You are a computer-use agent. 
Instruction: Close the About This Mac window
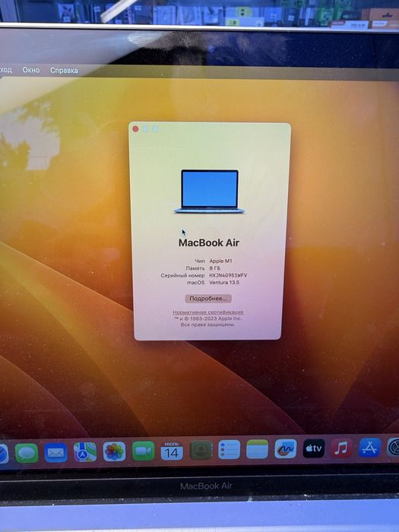pyautogui.click(x=135, y=129)
